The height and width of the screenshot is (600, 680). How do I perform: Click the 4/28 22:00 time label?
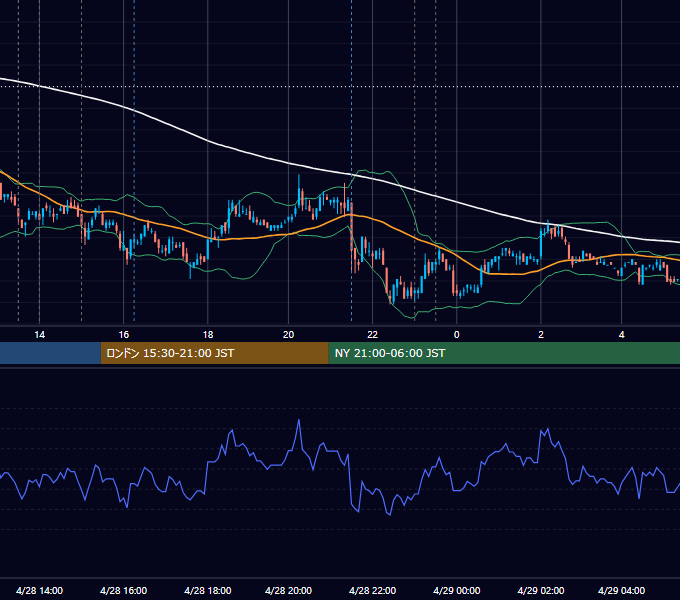[x=373, y=590]
